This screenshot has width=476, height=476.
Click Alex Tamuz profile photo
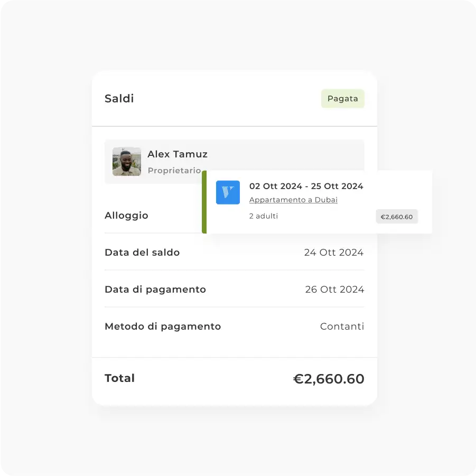click(127, 162)
